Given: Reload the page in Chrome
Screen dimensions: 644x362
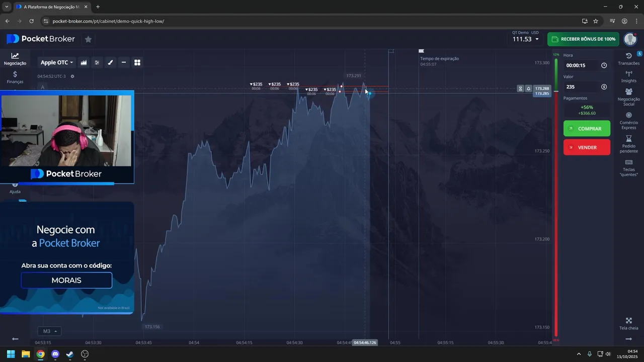Looking at the screenshot, I should 31,21.
